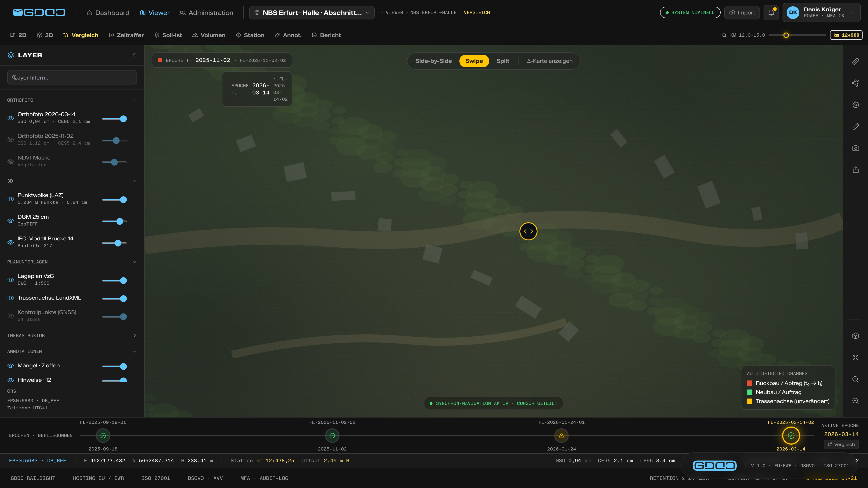Capture a snapshot with the camera icon
Screen dimensions: 868x488
856,148
